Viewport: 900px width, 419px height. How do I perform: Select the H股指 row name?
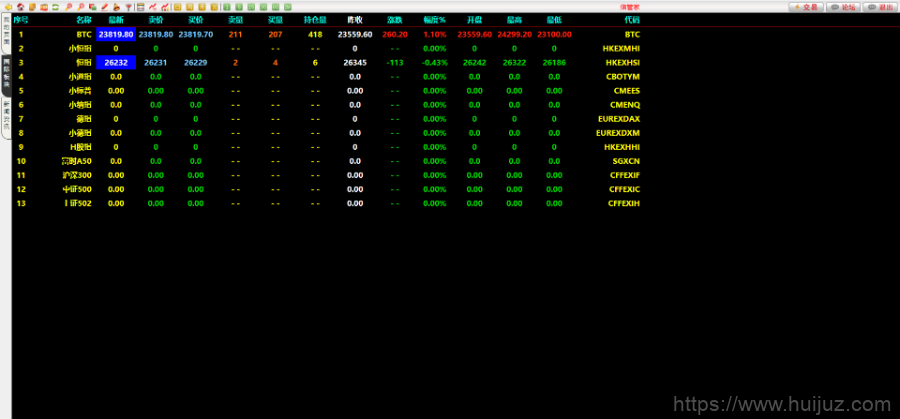(x=81, y=147)
